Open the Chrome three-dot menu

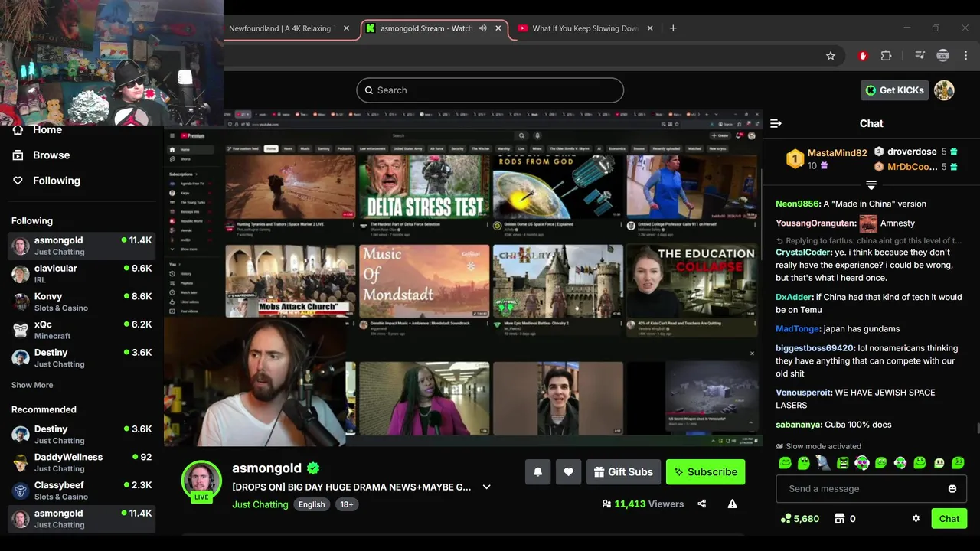966,55
